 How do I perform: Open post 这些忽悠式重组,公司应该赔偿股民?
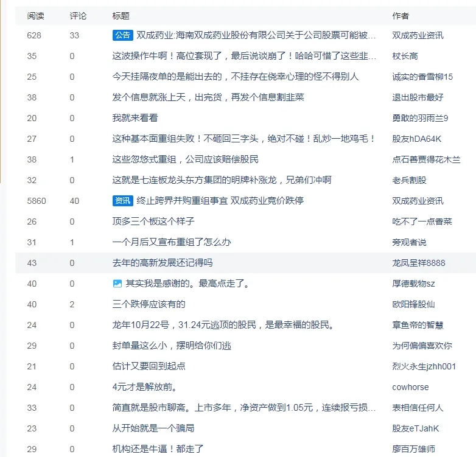click(x=185, y=159)
